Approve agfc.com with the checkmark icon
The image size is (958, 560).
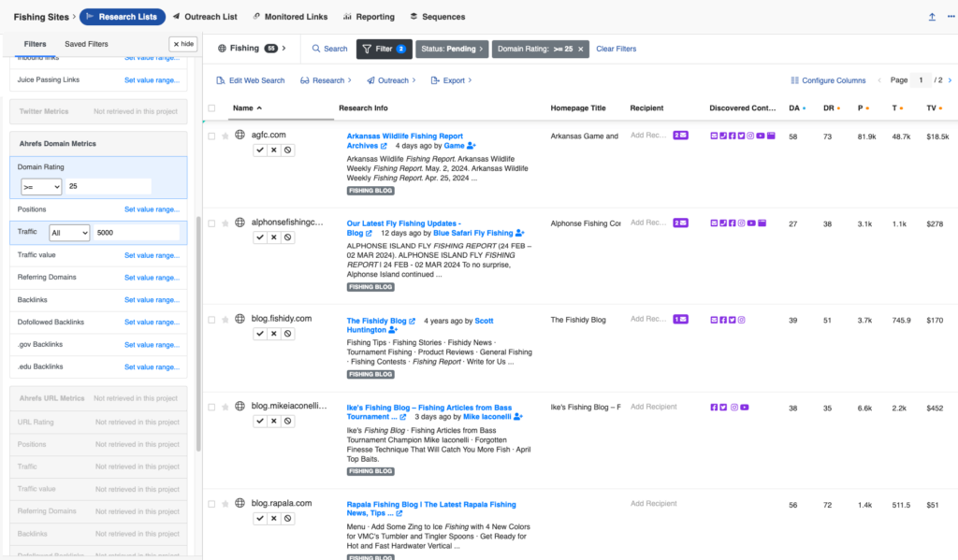point(260,150)
